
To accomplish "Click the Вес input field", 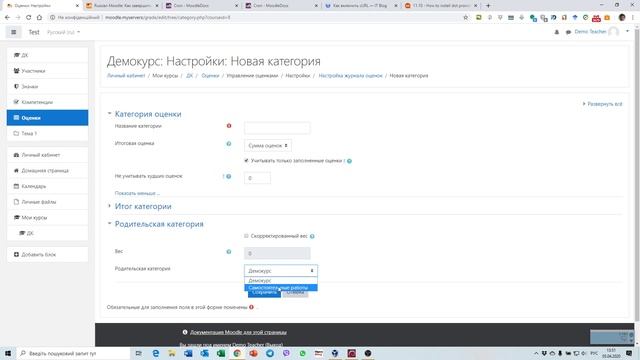I will [x=277, y=253].
